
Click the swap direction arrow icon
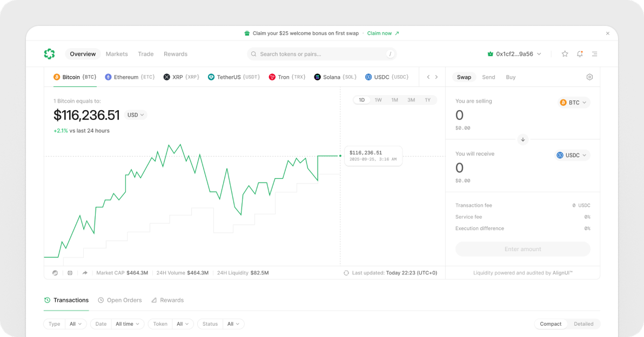coord(522,139)
